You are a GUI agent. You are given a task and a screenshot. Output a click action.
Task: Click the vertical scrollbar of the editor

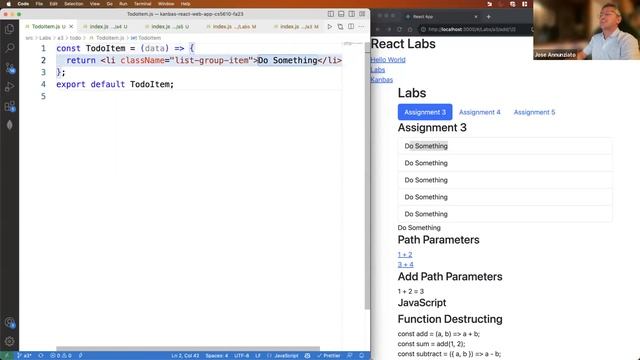pyautogui.click(x=367, y=176)
